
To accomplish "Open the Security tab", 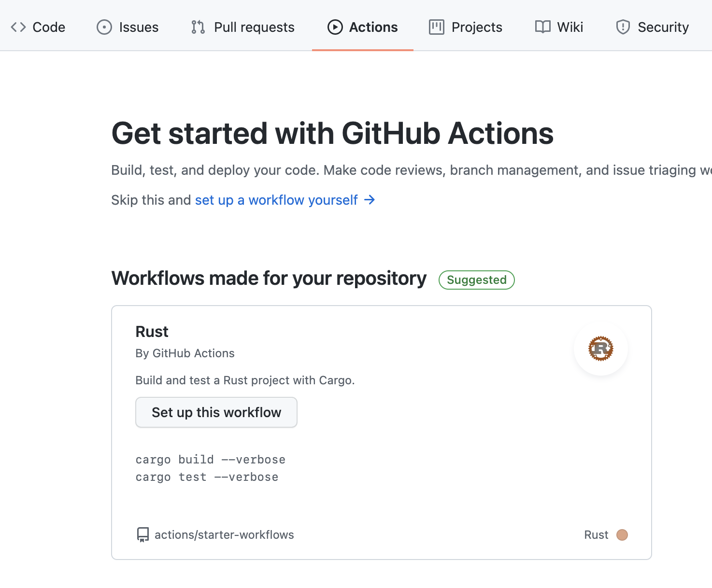I will pyautogui.click(x=664, y=27).
